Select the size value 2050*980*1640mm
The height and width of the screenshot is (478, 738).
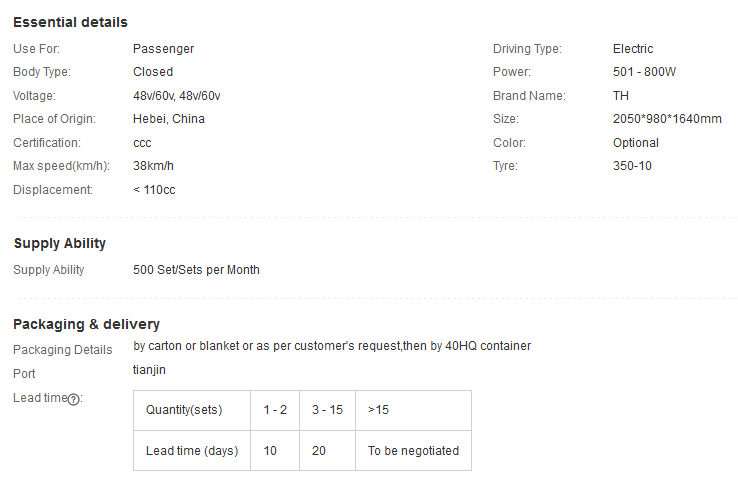667,119
